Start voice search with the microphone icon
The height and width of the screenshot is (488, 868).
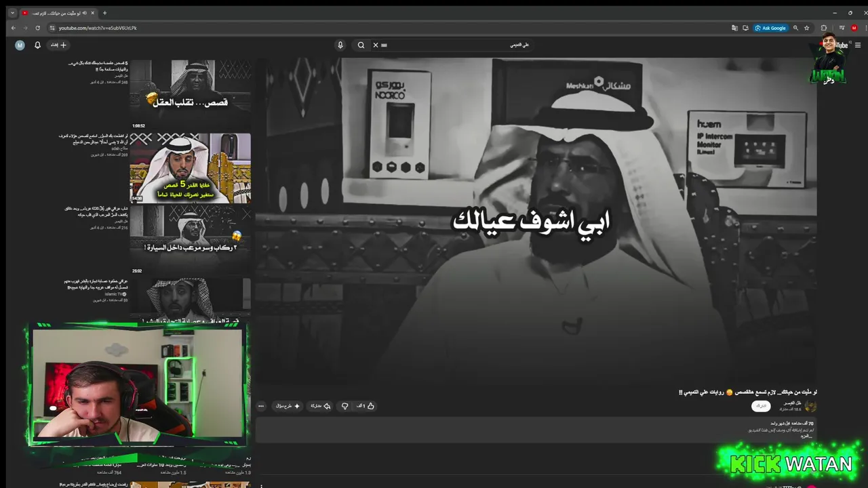[x=340, y=45]
